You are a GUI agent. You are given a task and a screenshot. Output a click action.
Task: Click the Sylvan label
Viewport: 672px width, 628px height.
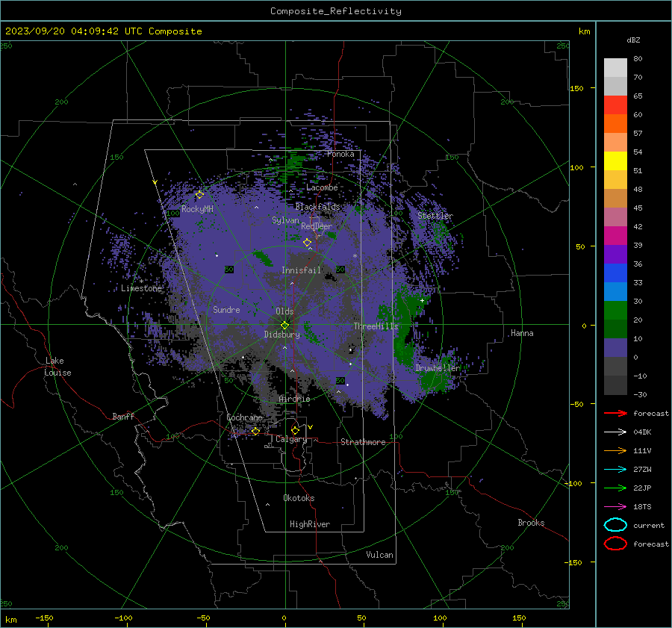285,220
